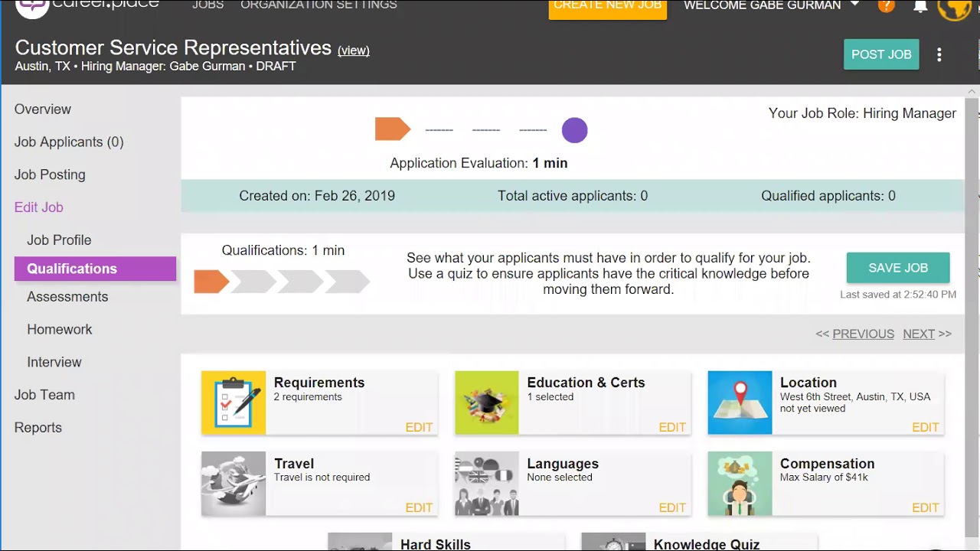980x551 pixels.
Task: Click the Location map pin icon
Action: (740, 403)
